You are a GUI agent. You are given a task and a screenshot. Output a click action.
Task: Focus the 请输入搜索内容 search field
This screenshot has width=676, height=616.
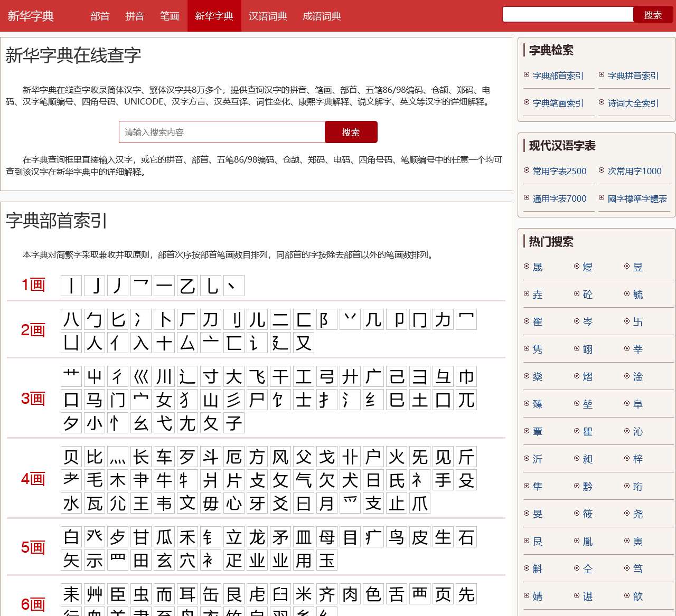click(x=222, y=132)
